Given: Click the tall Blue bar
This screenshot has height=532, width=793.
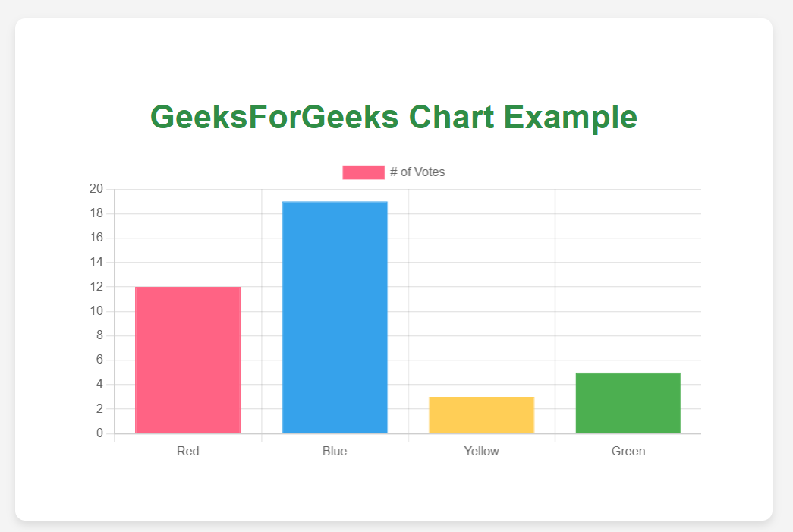Looking at the screenshot, I should coord(335,317).
